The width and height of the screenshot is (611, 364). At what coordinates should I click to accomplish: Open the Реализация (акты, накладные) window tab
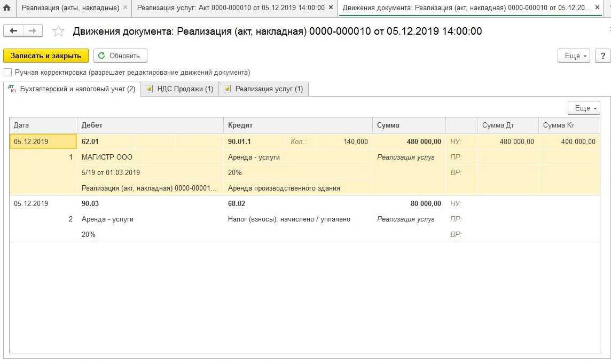pyautogui.click(x=70, y=8)
